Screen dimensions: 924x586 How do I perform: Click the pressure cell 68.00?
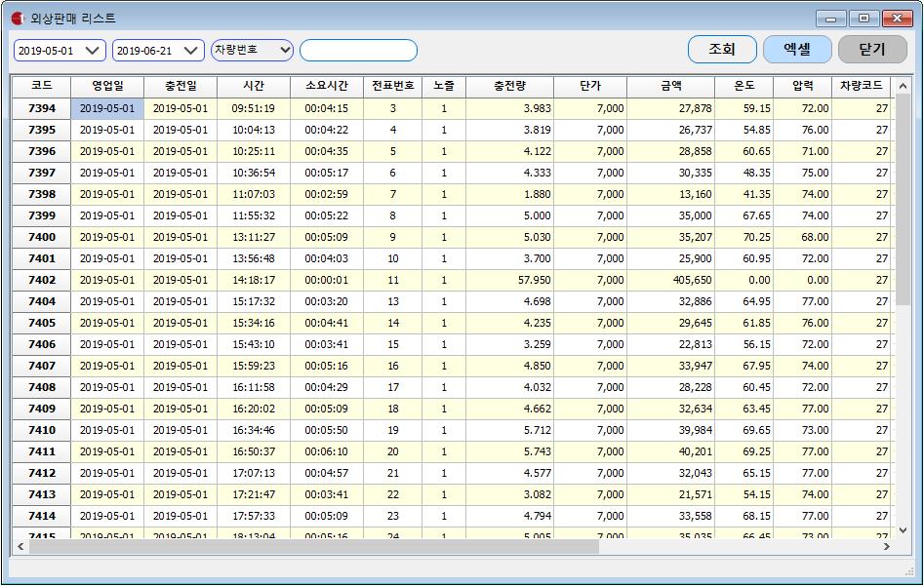pos(802,237)
